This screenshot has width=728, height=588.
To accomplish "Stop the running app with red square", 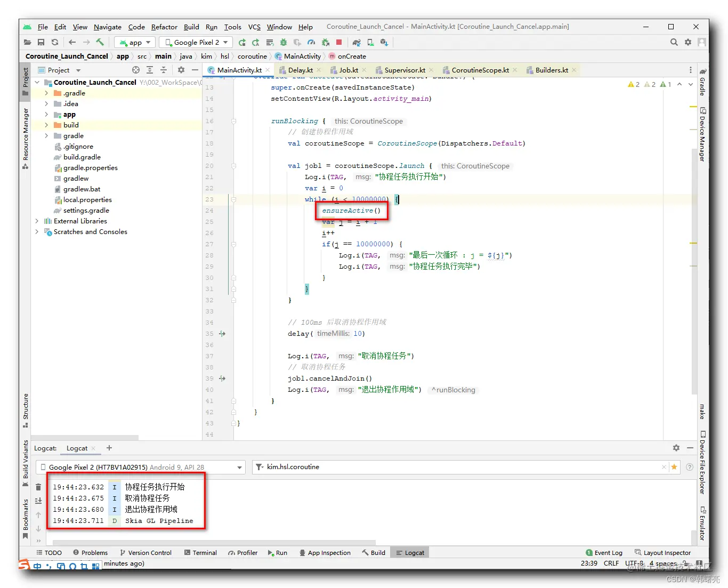I will (339, 42).
